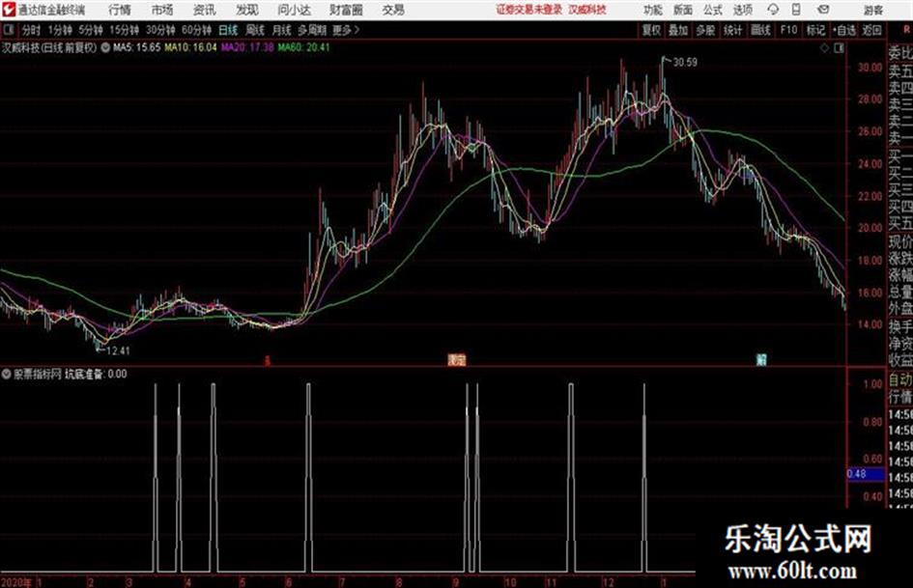Expand the 更多 periods dropdown

(346, 30)
